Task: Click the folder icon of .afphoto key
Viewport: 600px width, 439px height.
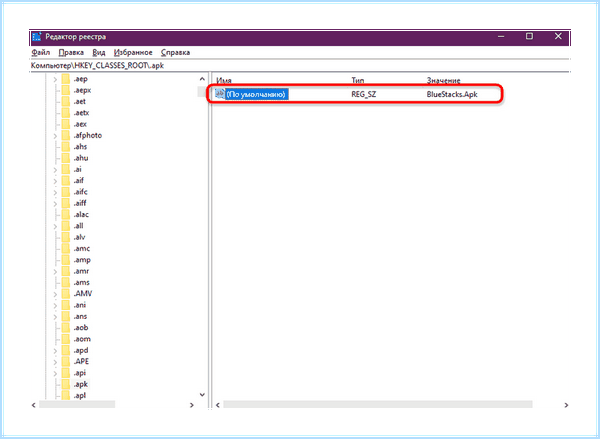Action: pyautogui.click(x=66, y=135)
